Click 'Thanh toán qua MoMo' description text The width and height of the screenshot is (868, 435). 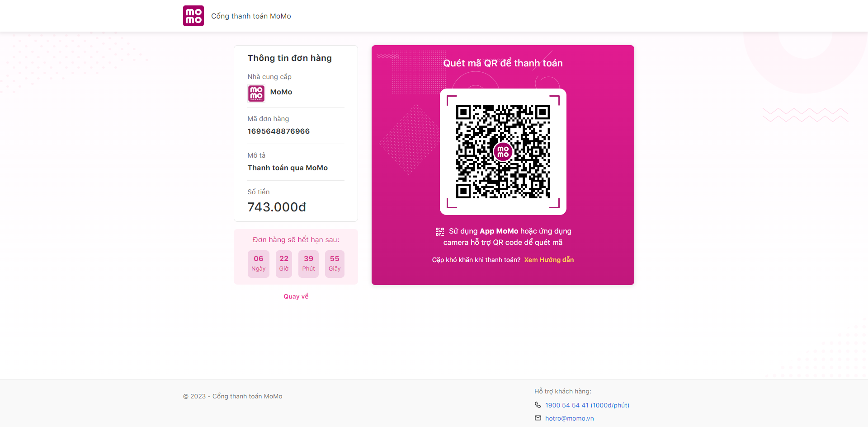click(x=288, y=168)
